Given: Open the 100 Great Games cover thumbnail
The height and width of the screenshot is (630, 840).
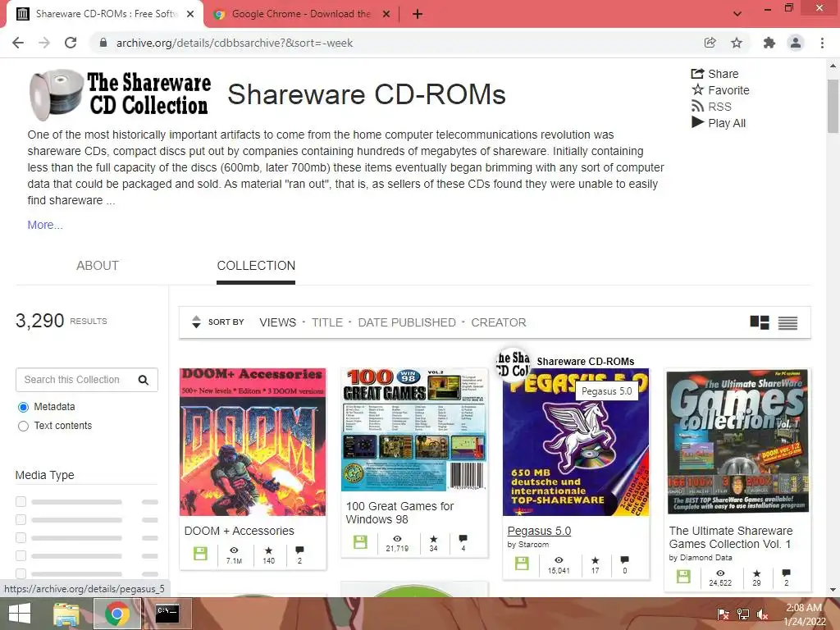Looking at the screenshot, I should [414, 430].
